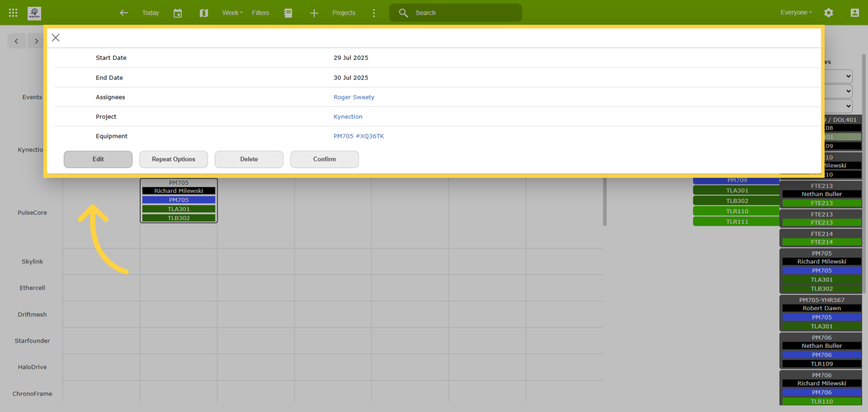Click the Driftmesh row label
This screenshot has width=868, height=412.
pyautogui.click(x=32, y=315)
